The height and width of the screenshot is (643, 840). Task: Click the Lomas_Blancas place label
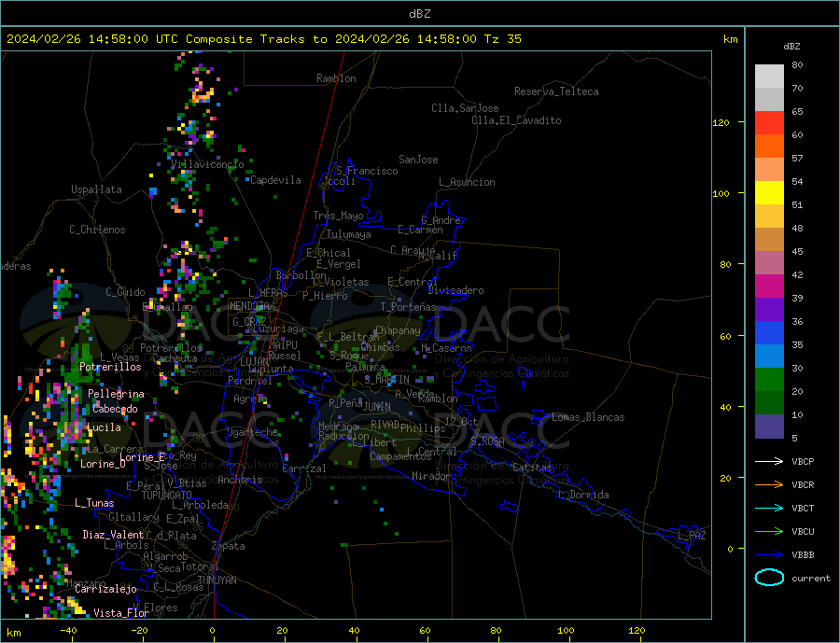[588, 417]
